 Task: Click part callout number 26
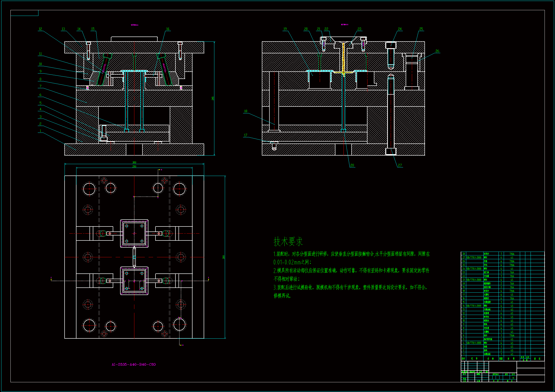click(437, 51)
